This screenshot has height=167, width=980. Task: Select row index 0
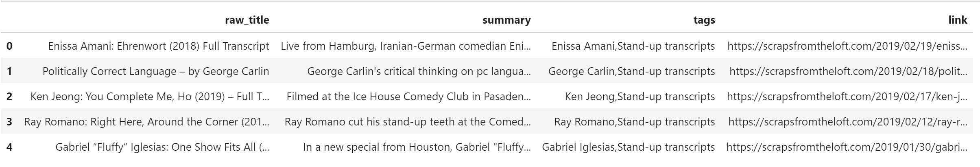click(x=9, y=46)
